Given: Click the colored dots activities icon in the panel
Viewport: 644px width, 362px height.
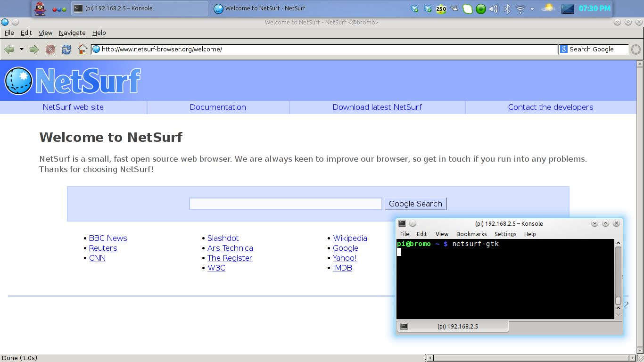Looking at the screenshot, I should tap(59, 9).
